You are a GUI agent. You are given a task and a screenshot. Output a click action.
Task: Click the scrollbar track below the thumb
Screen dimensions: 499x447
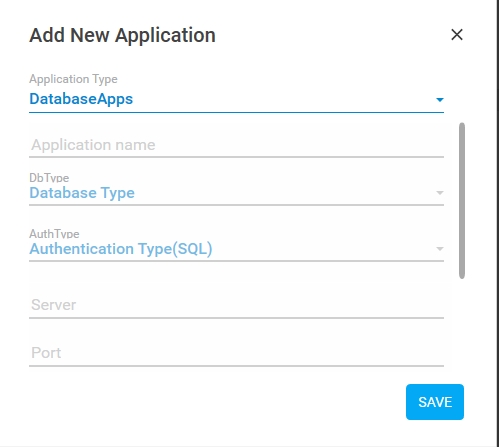coord(462,323)
